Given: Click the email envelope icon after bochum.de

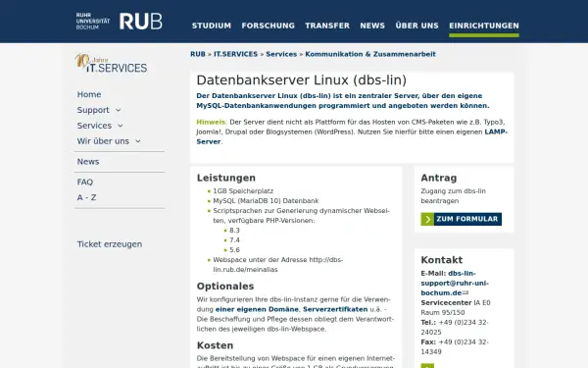Looking at the screenshot, I should tap(465, 292).
